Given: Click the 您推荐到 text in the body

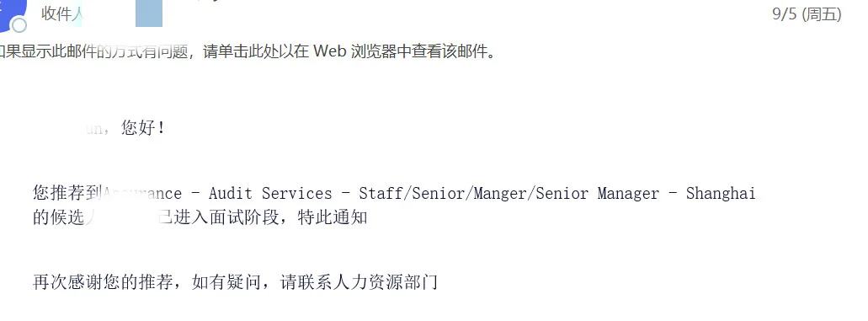Looking at the screenshot, I should point(67,193).
